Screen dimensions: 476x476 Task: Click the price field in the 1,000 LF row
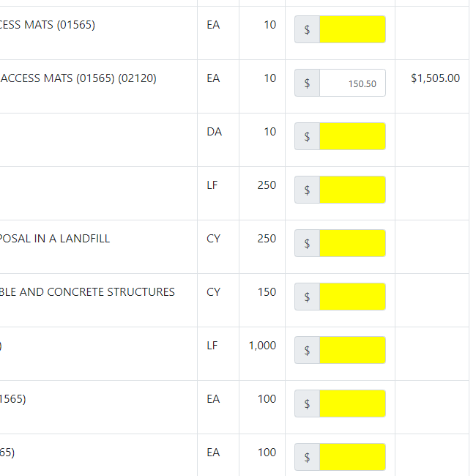tap(352, 350)
